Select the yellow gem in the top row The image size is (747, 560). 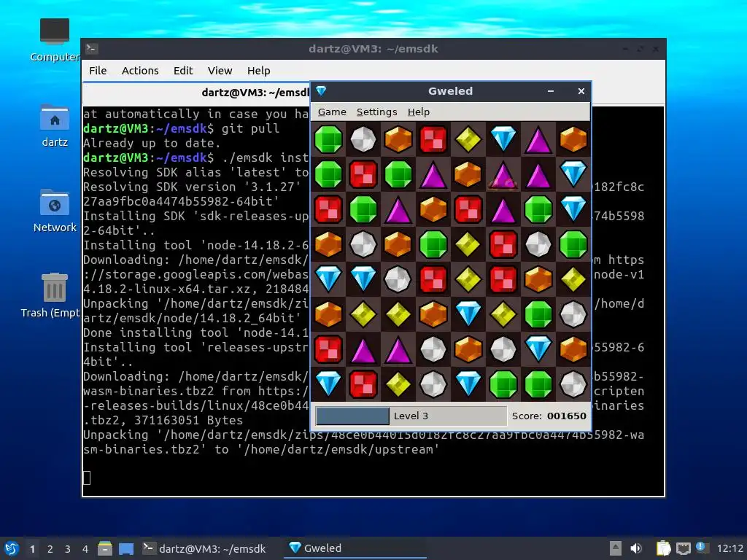tap(468, 139)
